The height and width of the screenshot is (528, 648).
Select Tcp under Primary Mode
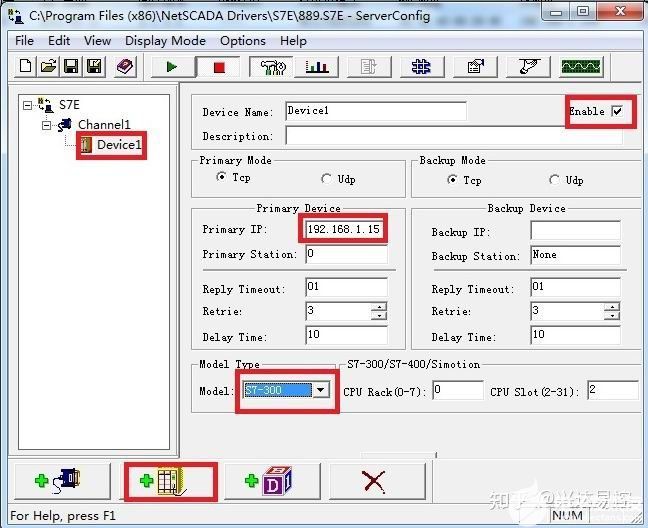(222, 177)
